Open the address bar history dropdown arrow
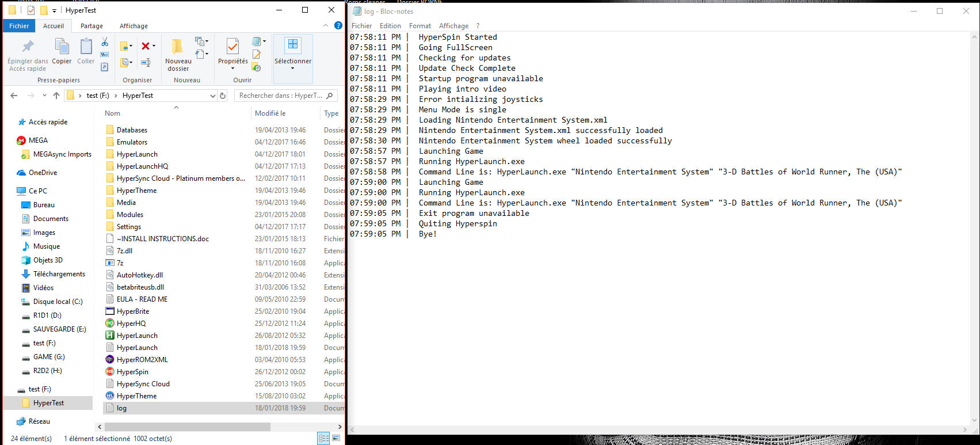980x445 pixels. [x=213, y=96]
